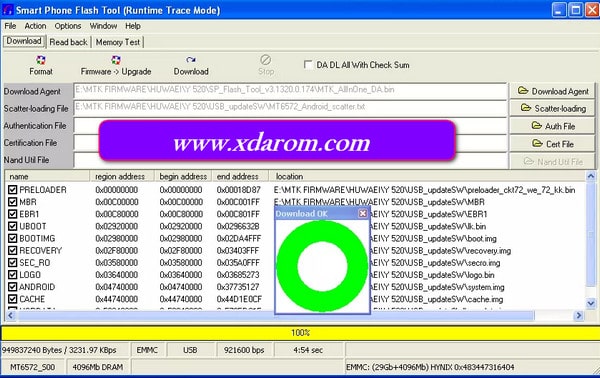Screen dimensions: 600x378
Task: Uncheck the ANDROID partition checkbox
Action: 13,287
